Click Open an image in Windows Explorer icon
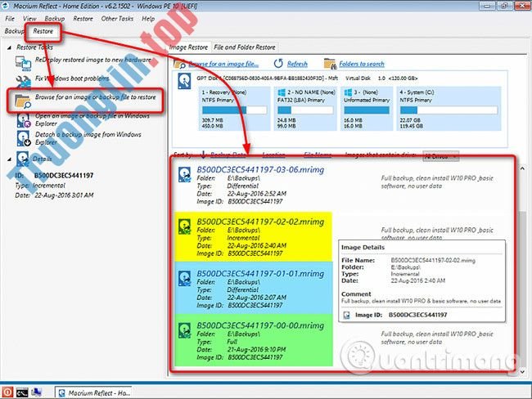Screen dimensions: 532x399 [x=24, y=120]
